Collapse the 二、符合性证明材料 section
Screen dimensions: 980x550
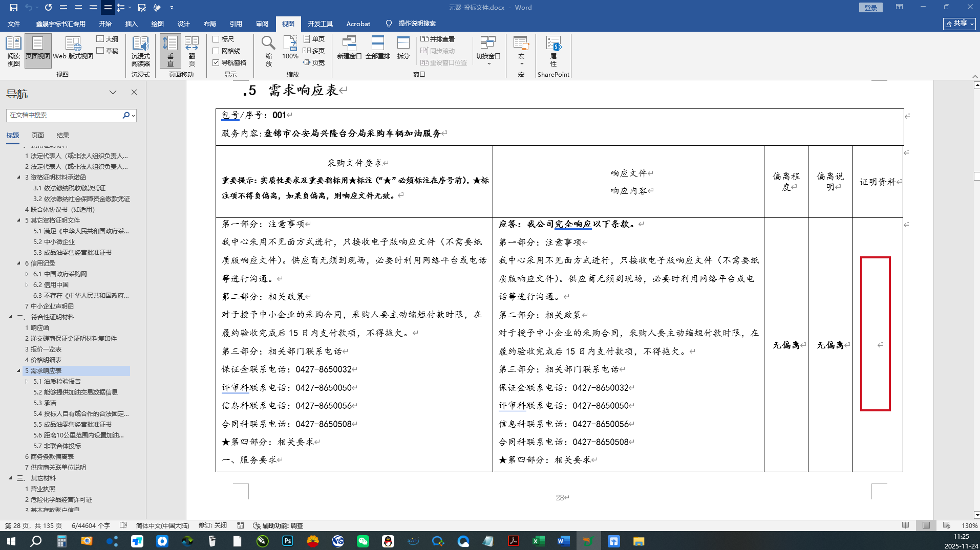pyautogui.click(x=11, y=317)
